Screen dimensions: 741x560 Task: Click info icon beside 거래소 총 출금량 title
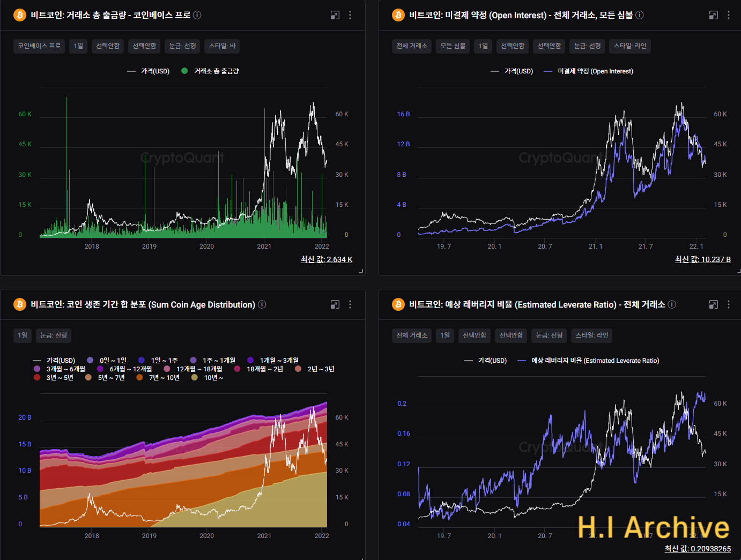click(x=197, y=15)
